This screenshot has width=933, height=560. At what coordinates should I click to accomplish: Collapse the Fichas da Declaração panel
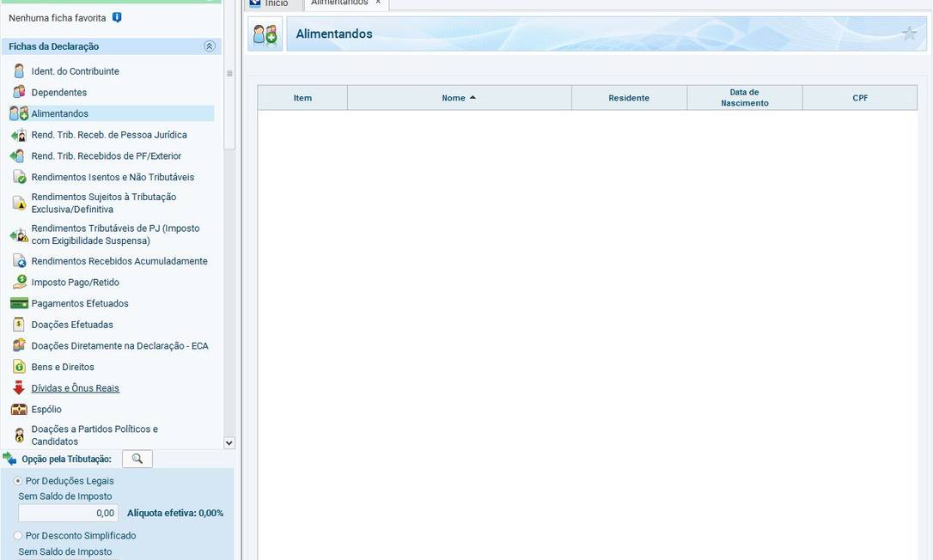[x=209, y=46]
